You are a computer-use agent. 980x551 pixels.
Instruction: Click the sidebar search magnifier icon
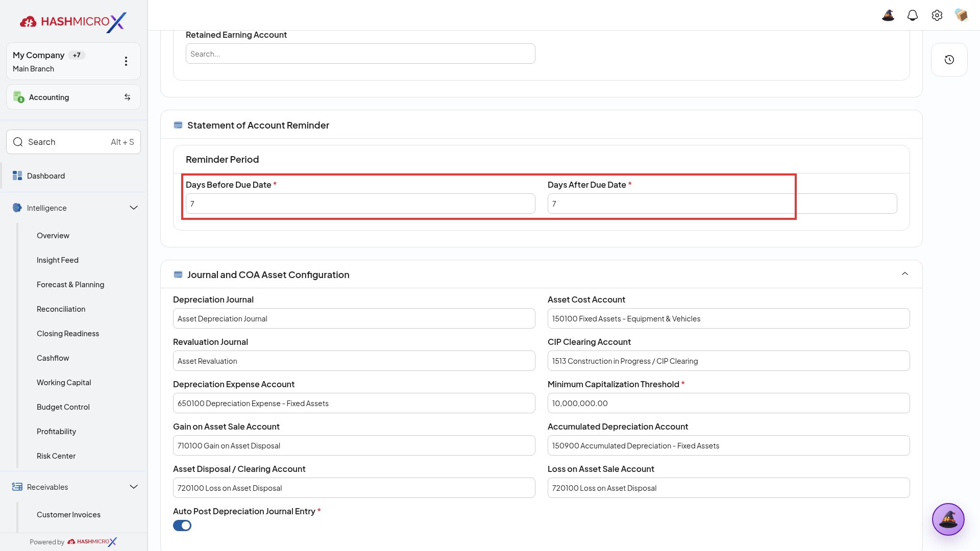pyautogui.click(x=18, y=142)
